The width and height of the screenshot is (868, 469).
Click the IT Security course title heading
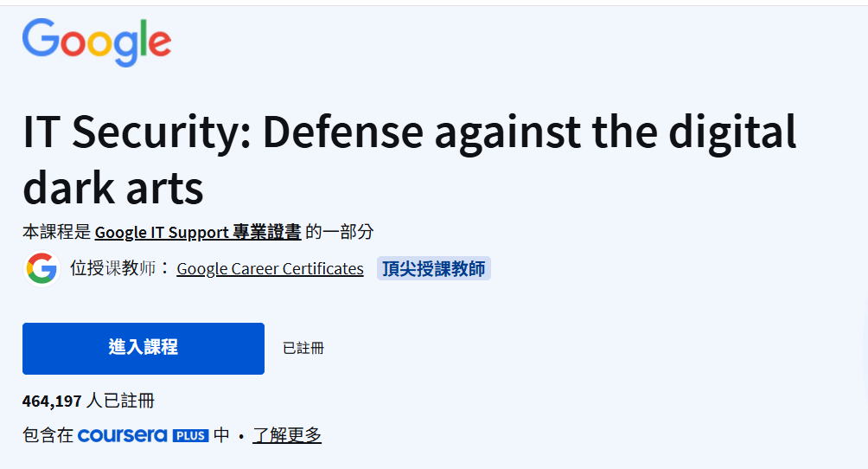pos(410,160)
